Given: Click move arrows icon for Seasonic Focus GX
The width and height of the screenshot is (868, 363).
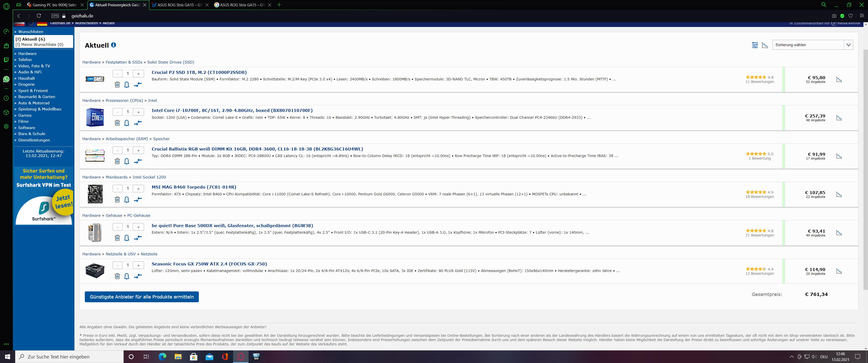Looking at the screenshot, I should (138, 276).
